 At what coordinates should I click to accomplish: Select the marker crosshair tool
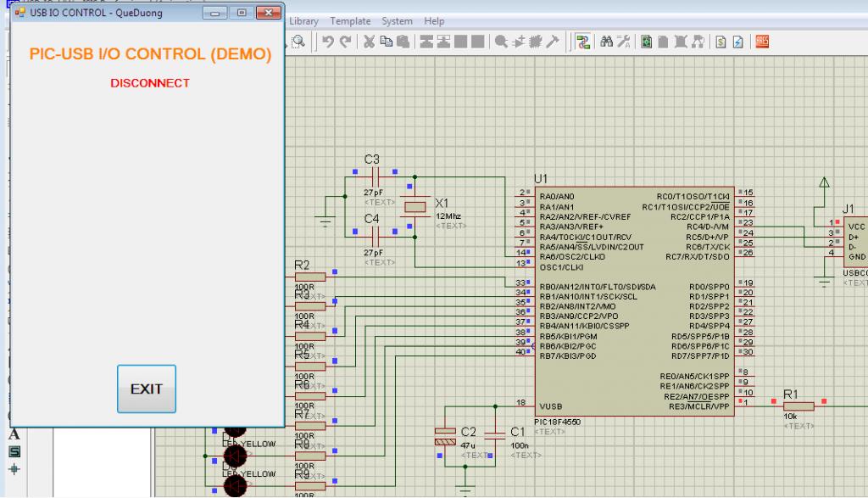[x=14, y=469]
